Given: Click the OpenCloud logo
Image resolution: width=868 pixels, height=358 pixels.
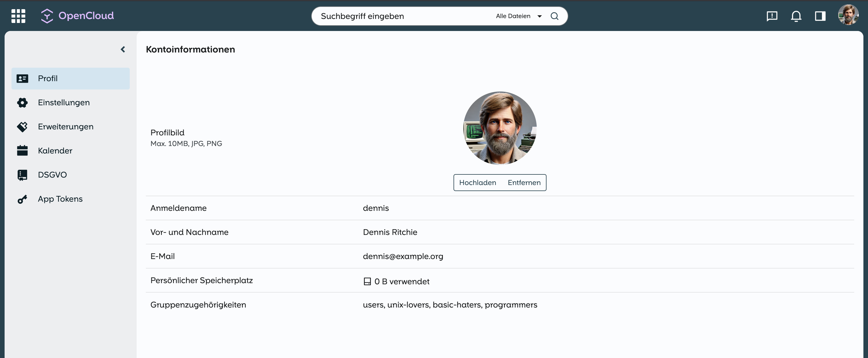Looking at the screenshot, I should tap(77, 16).
